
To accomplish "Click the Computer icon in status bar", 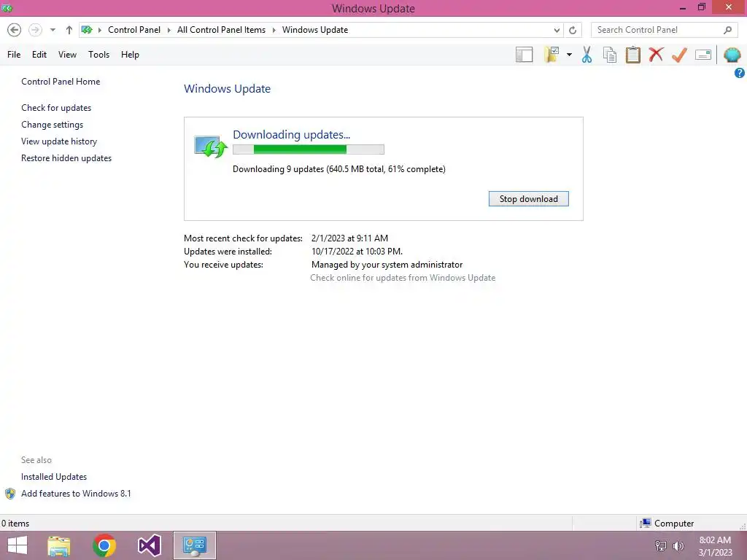I will pyautogui.click(x=646, y=524).
